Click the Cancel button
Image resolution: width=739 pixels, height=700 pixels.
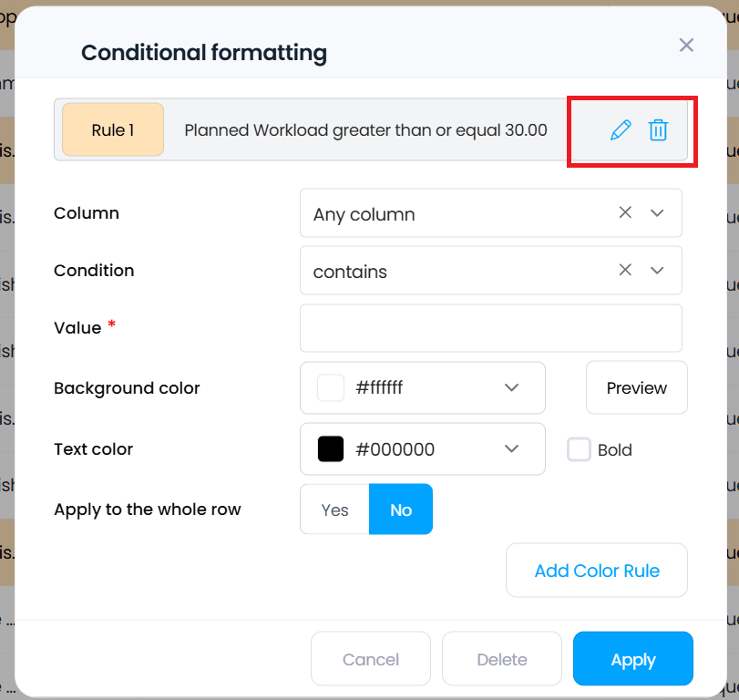tap(370, 659)
